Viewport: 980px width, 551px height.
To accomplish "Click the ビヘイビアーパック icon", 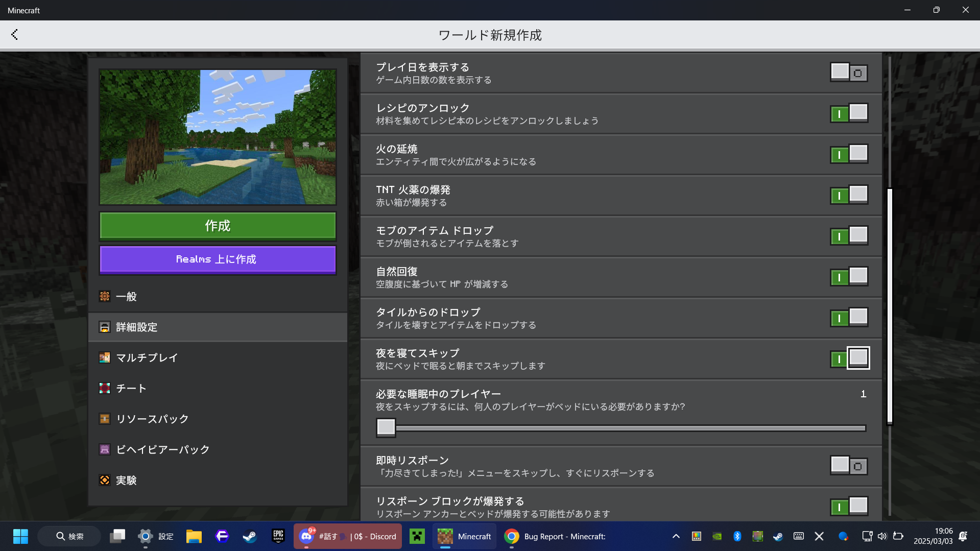I will (x=105, y=450).
